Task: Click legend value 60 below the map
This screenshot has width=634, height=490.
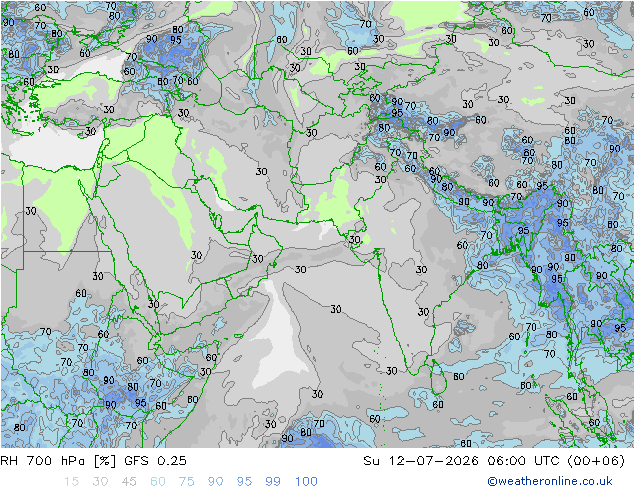Action: pos(158,482)
